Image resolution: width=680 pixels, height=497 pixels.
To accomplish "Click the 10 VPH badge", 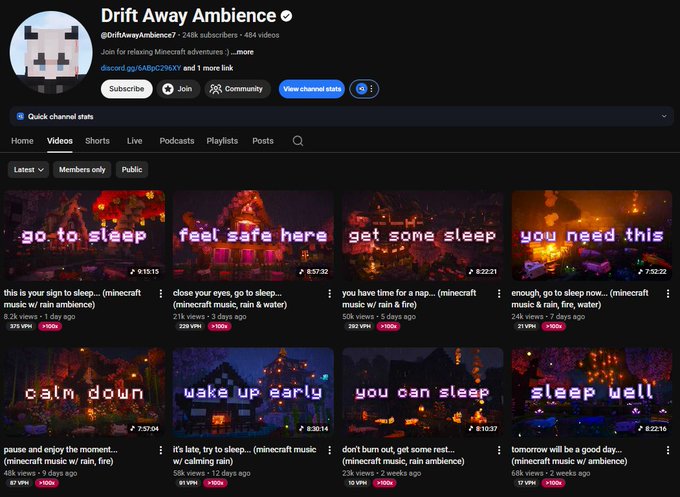I will click(357, 483).
